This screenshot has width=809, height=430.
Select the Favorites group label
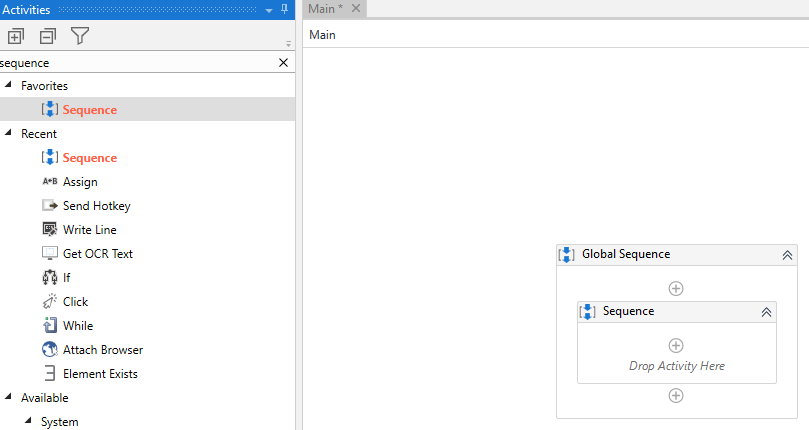pyautogui.click(x=44, y=86)
